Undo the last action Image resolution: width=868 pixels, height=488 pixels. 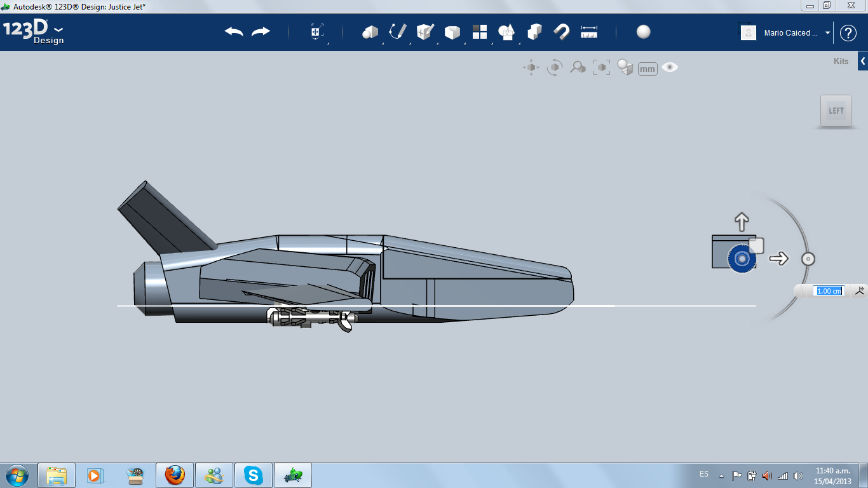(234, 32)
